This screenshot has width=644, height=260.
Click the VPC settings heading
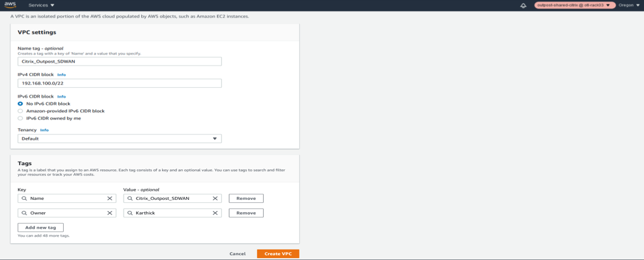click(37, 32)
